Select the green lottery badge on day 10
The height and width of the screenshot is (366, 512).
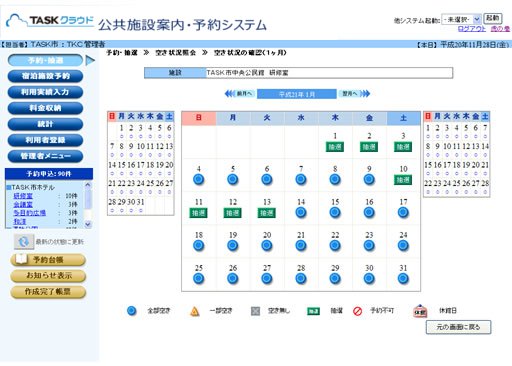[x=403, y=180]
